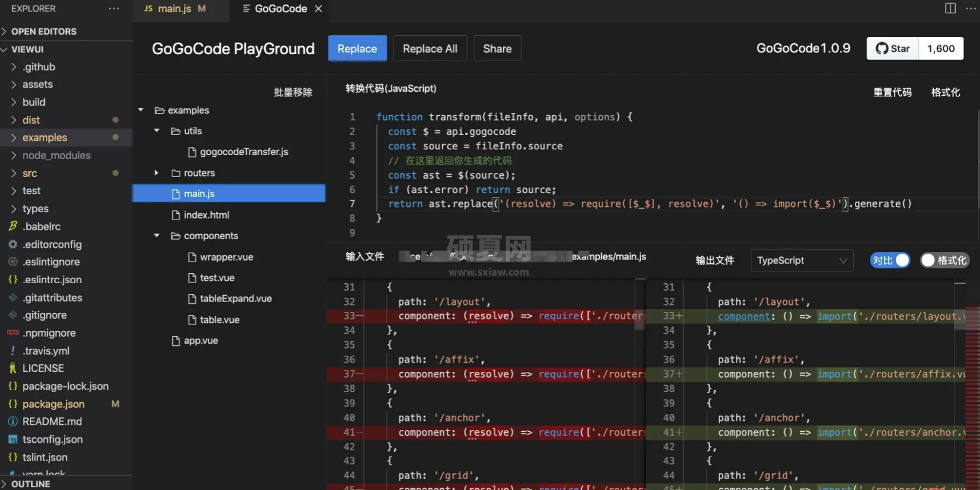Screen dimensions: 980x490
Task: Click 批量移除 batch remove link
Action: click(293, 92)
